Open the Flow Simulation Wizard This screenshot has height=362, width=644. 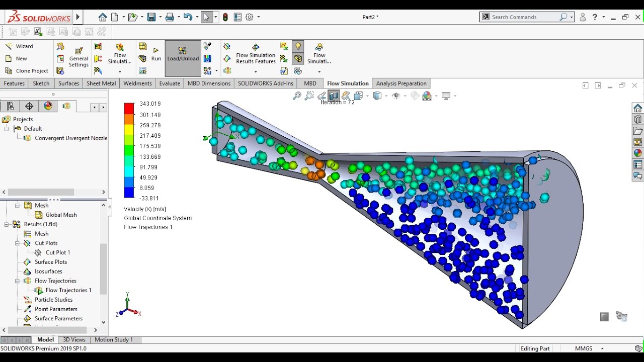point(19,46)
